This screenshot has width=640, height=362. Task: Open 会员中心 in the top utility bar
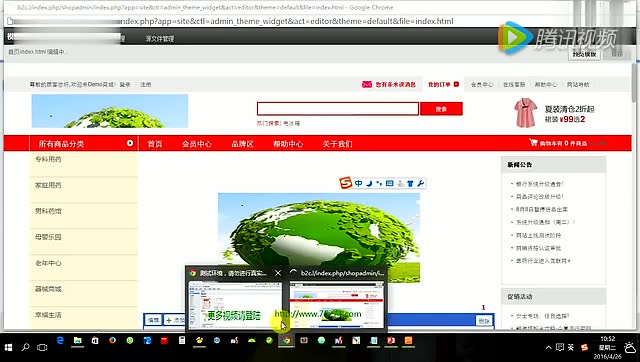click(482, 84)
